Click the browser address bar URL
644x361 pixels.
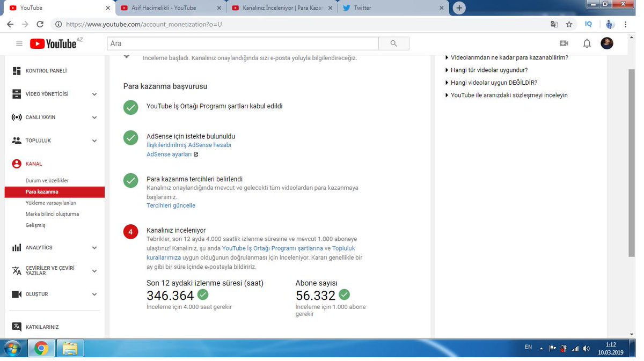coord(144,24)
